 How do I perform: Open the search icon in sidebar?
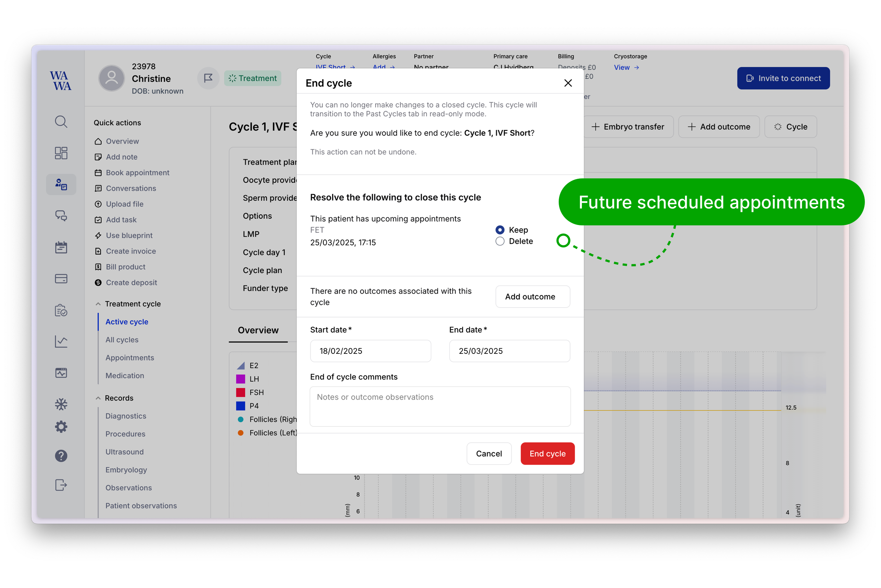point(61,122)
